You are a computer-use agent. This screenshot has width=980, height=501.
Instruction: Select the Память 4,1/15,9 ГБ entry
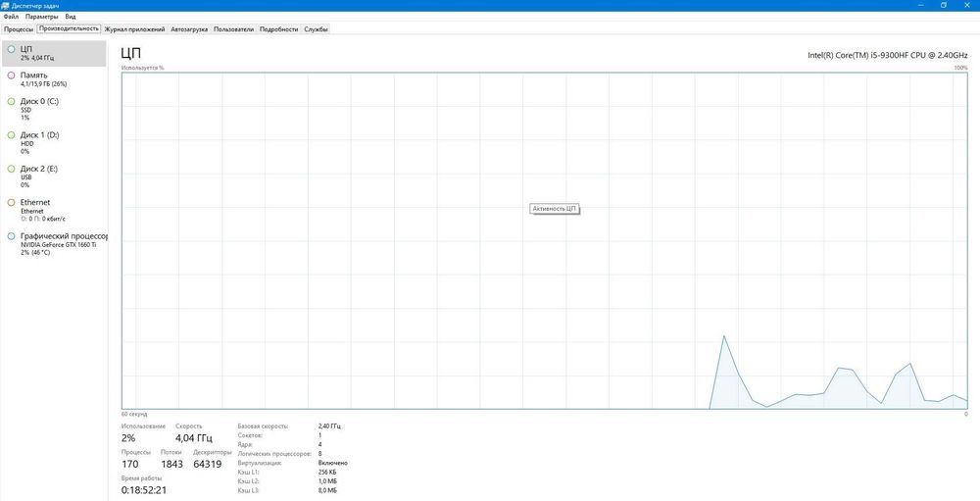tap(54, 78)
